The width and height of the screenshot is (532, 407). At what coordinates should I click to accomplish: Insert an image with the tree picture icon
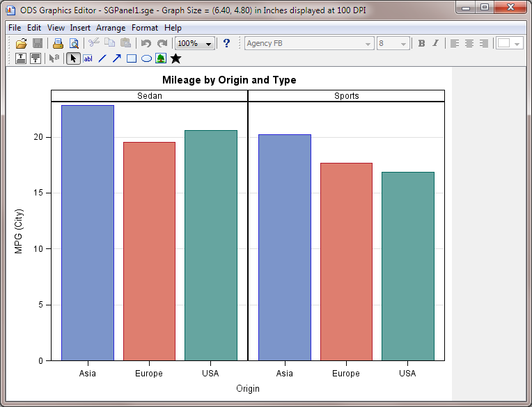(161, 58)
